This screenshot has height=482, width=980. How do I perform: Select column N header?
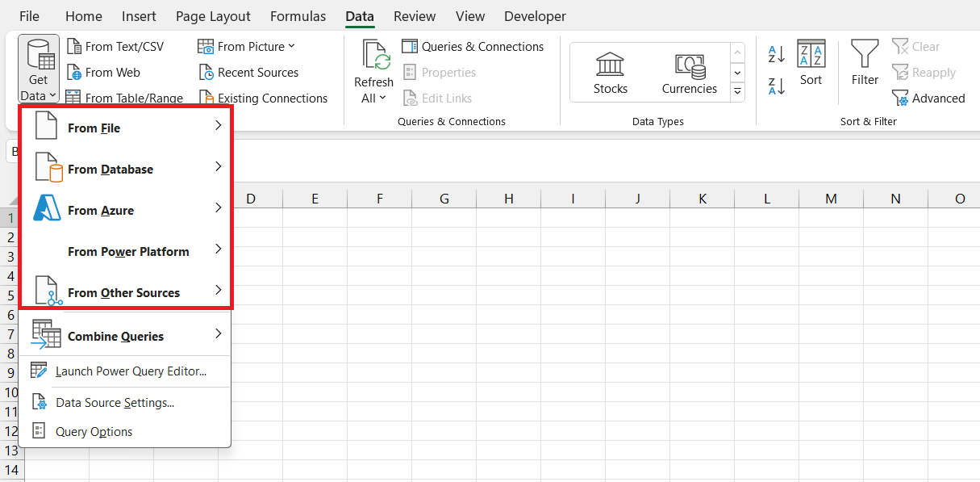[896, 199]
